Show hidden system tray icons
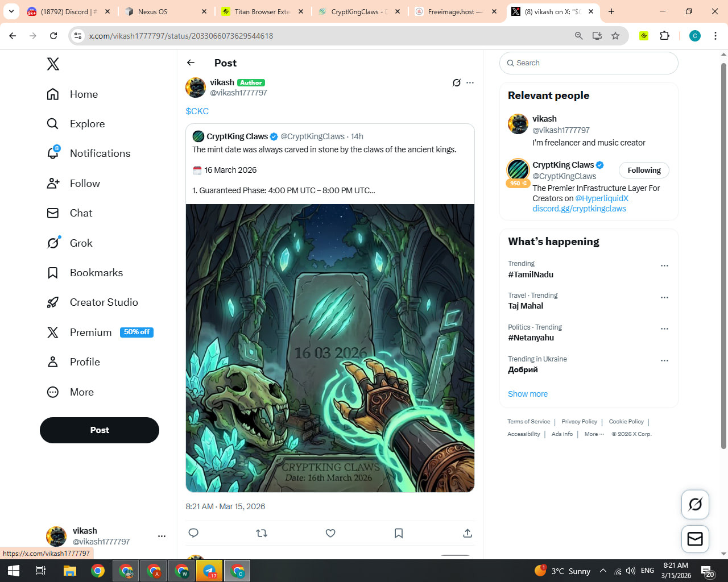 coord(603,571)
